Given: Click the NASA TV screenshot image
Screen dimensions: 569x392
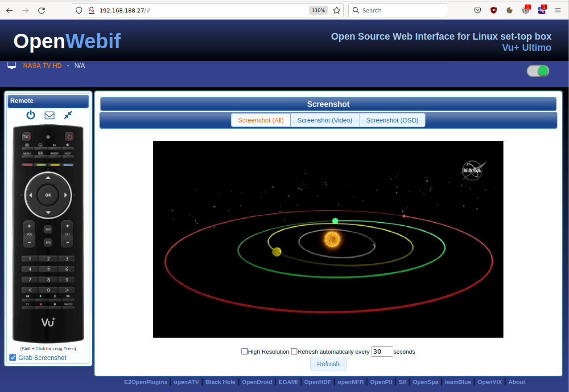Looking at the screenshot, I should click(x=328, y=239).
